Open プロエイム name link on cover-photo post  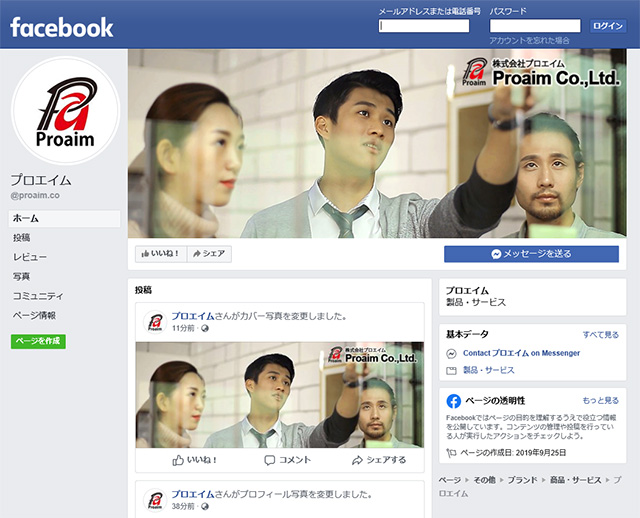click(193, 316)
